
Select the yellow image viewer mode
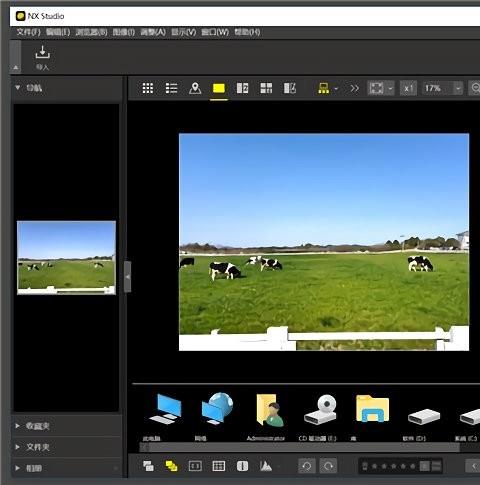219,88
